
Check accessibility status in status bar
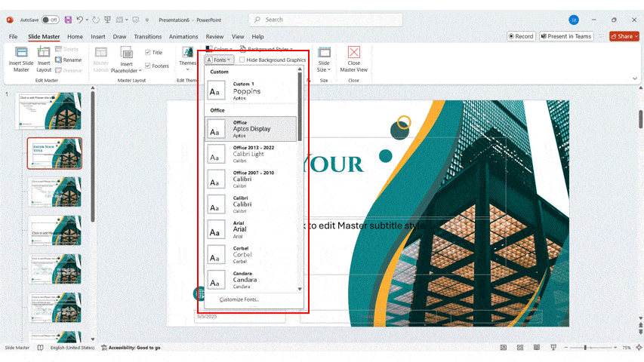tap(131, 348)
